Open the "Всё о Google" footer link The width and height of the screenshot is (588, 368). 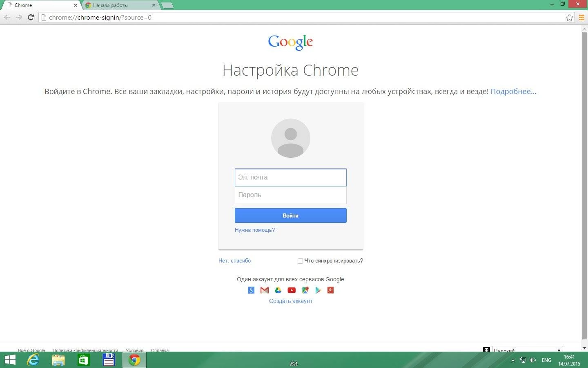(31, 350)
